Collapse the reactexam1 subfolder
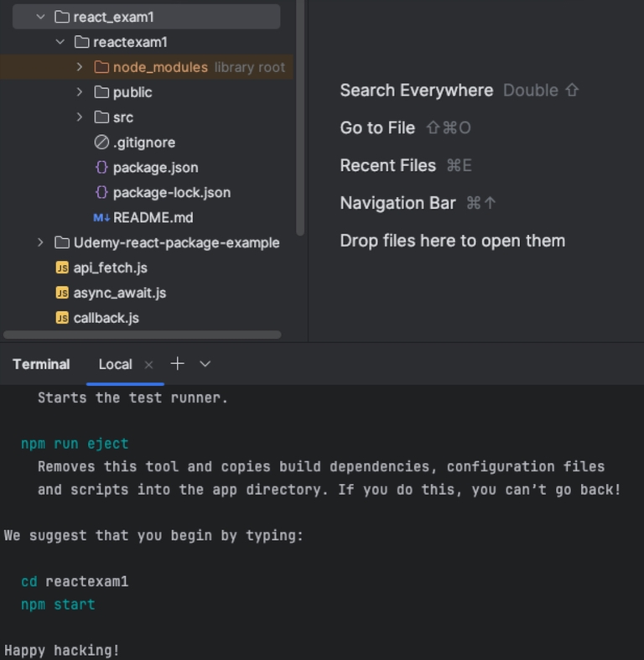The height and width of the screenshot is (660, 644). tap(60, 42)
